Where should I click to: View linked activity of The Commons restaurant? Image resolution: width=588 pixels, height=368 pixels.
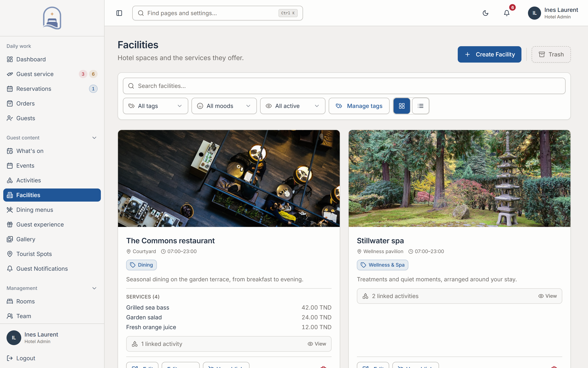point(317,344)
